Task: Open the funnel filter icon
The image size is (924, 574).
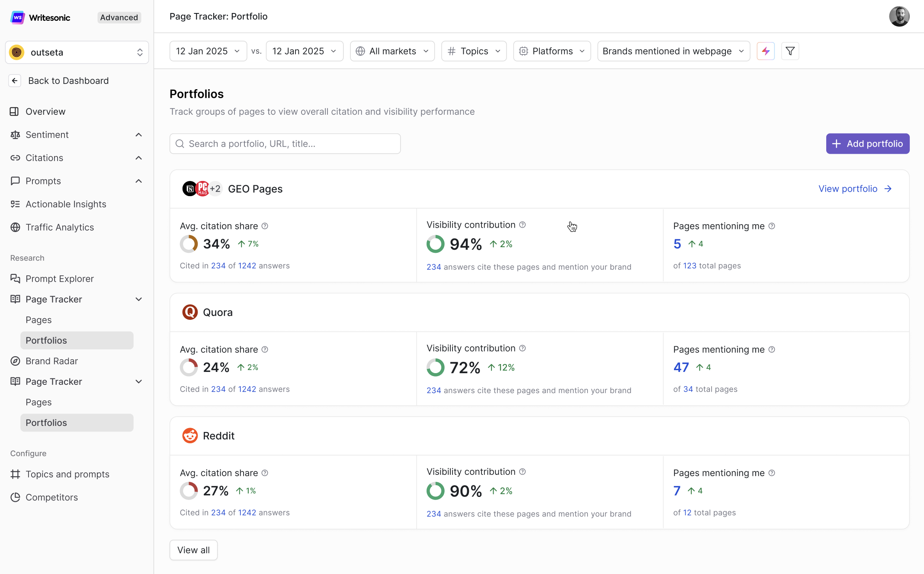Action: 790,51
